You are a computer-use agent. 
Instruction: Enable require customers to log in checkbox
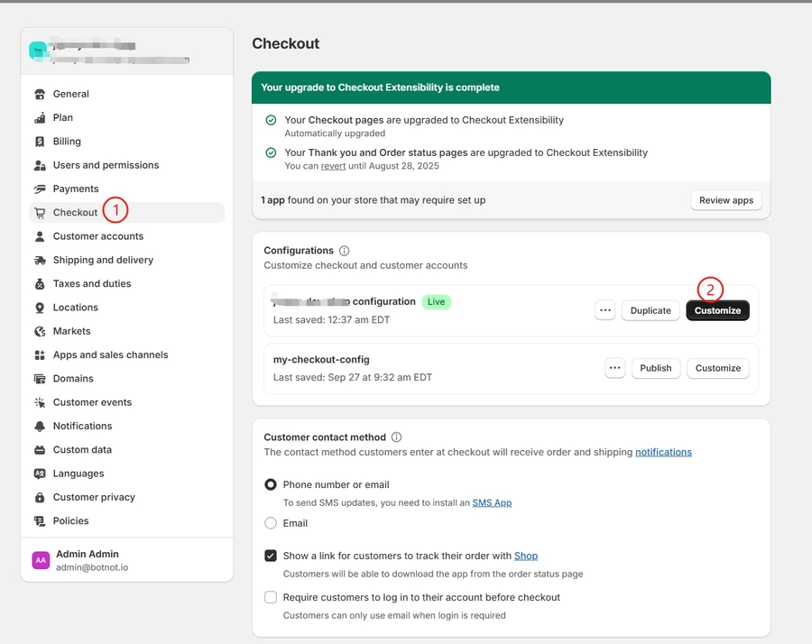point(271,597)
